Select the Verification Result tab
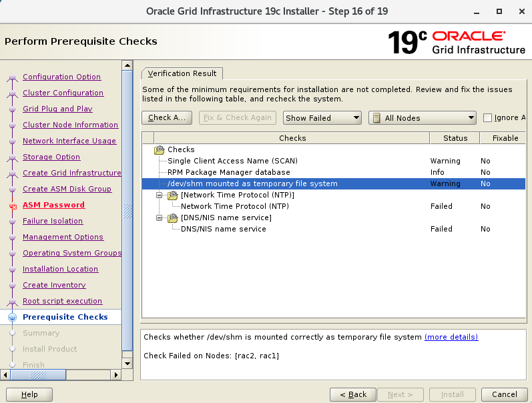The image size is (532, 403). click(x=182, y=73)
